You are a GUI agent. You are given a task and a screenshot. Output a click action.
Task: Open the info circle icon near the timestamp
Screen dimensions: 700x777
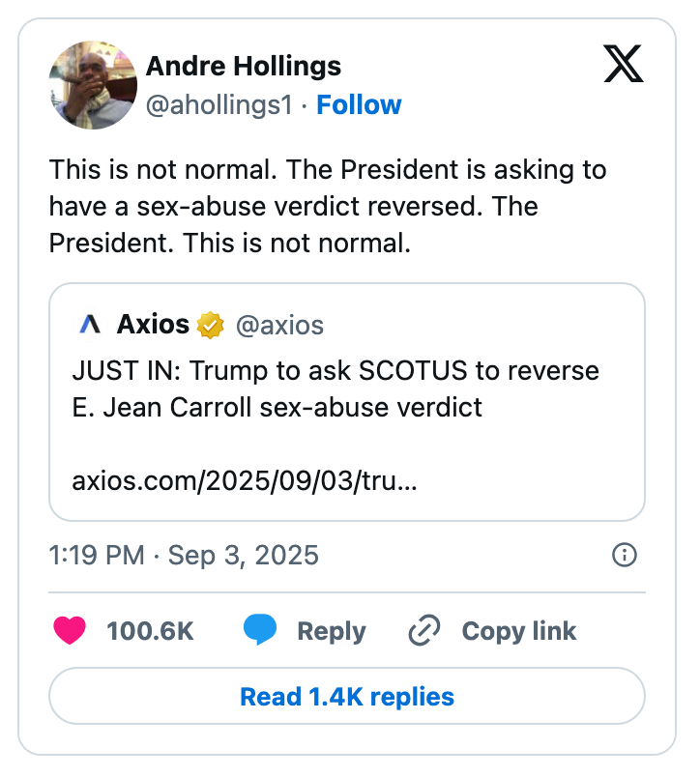(x=624, y=556)
